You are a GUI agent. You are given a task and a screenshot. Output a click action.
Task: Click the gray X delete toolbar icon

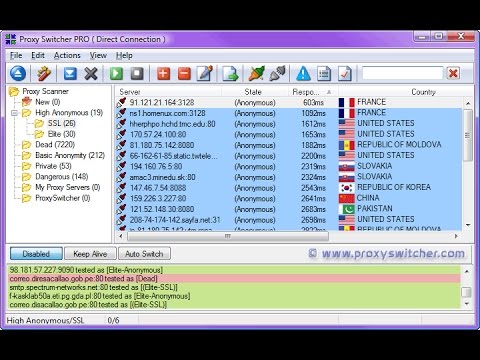click(91, 73)
